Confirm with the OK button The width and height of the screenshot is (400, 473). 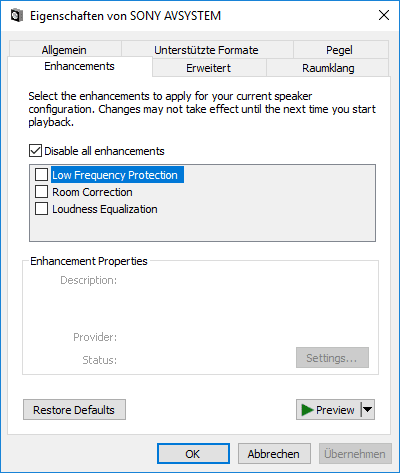(193, 453)
